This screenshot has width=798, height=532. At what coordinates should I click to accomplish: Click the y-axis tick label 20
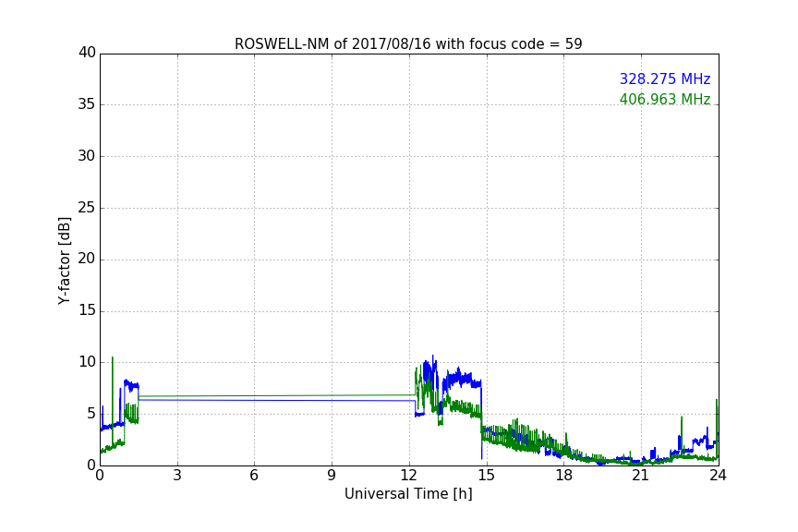click(87, 259)
